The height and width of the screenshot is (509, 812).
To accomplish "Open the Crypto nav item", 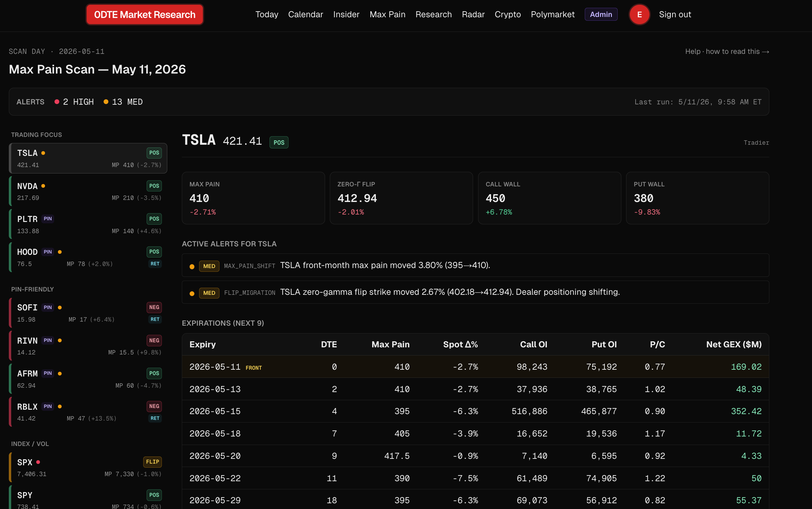I will click(508, 15).
